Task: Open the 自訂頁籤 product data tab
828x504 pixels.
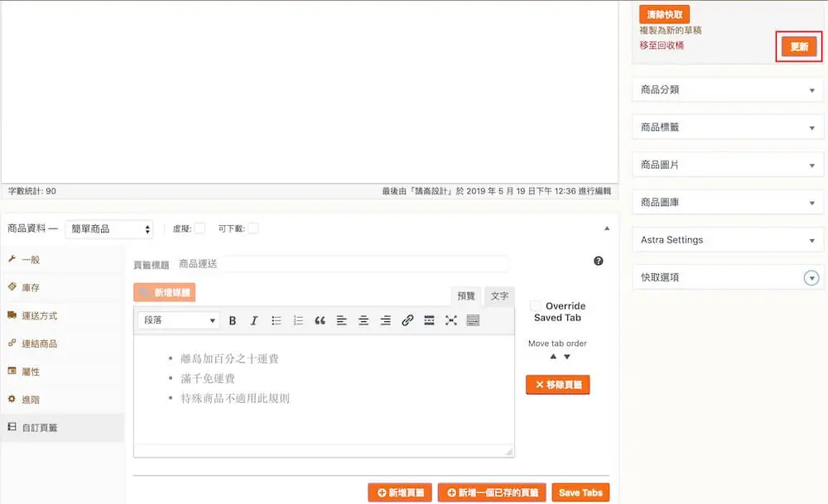Action: coord(62,428)
